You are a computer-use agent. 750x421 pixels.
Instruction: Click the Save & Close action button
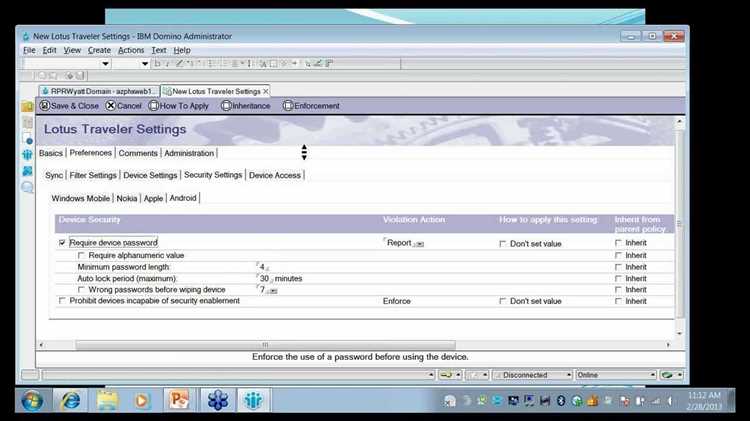pos(69,106)
